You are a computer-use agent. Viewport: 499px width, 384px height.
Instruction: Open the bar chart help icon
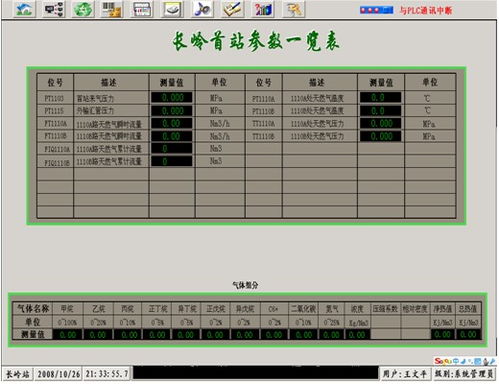[x=263, y=9]
